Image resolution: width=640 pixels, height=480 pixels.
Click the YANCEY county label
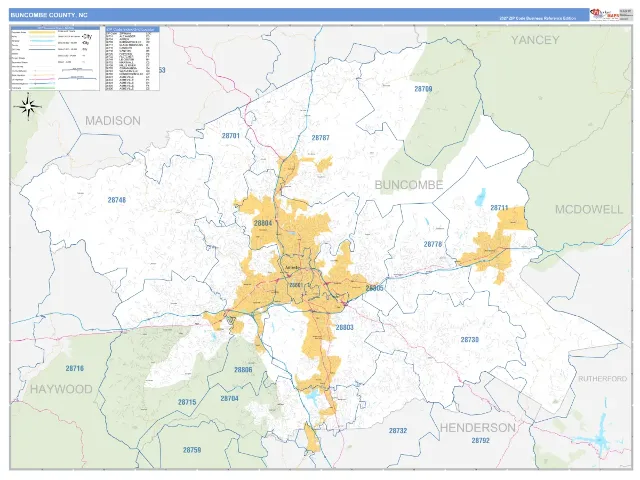point(535,40)
